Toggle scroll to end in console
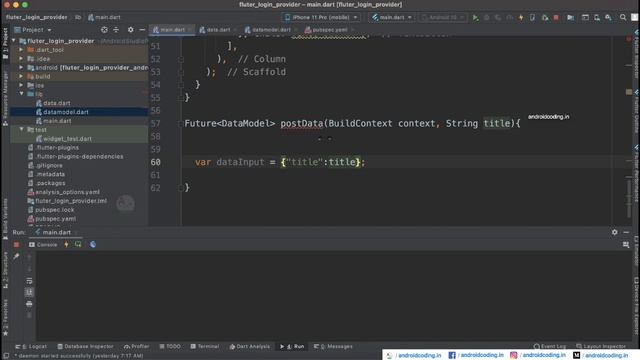The image size is (640, 360). pyautogui.click(x=29, y=292)
